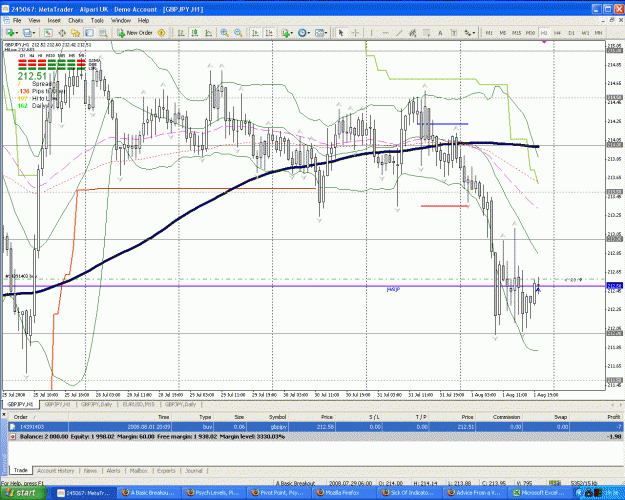The image size is (625, 500).
Task: Switch chart to M5 timeframe
Action: tap(503, 33)
